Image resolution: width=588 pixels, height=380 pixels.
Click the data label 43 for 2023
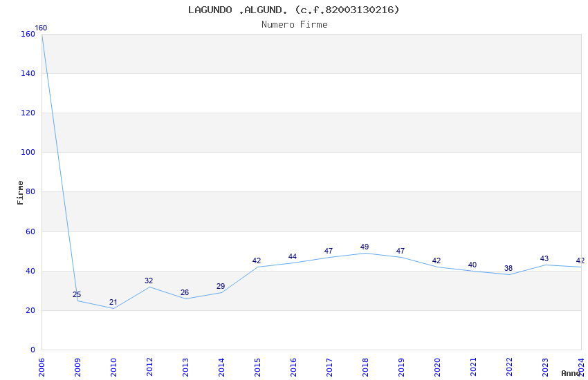tap(544, 258)
